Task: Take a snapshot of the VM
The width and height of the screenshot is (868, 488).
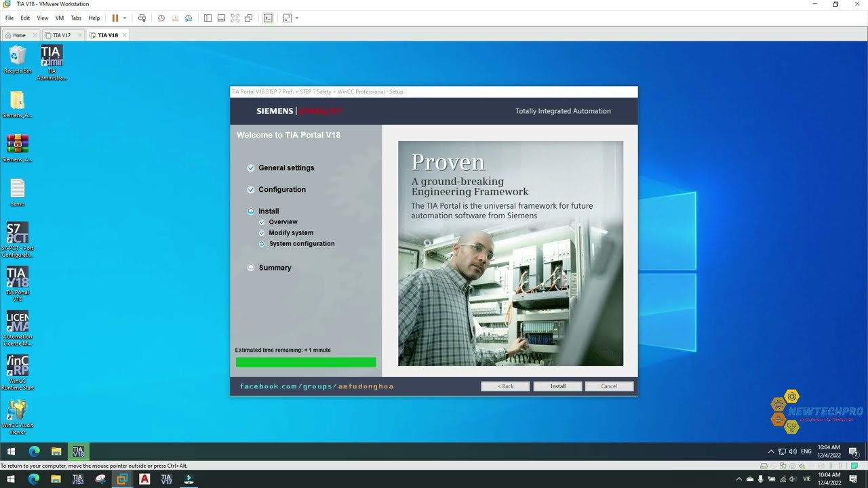Action: pyautogui.click(x=161, y=18)
